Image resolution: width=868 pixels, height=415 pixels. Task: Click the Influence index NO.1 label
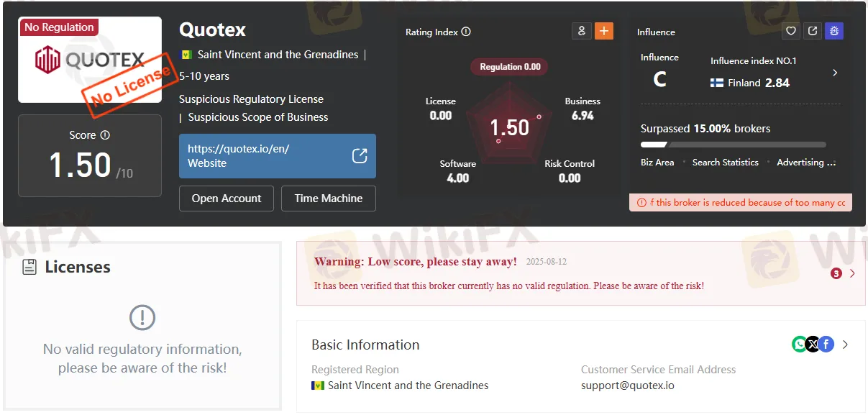(754, 61)
